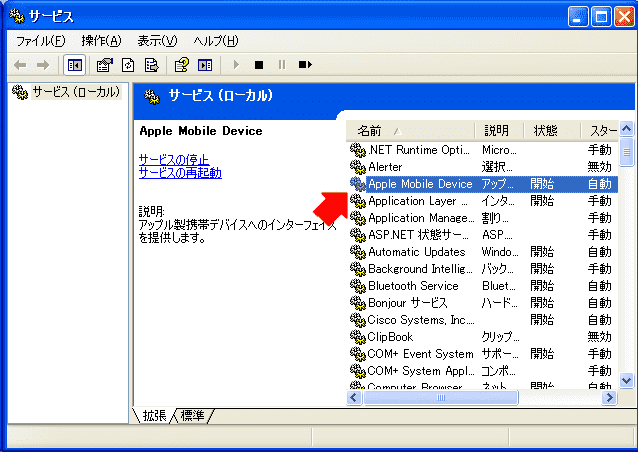Screen dimensions: 638x452
Task: Click 無効 in the ClipBook row
Action: coord(600,337)
